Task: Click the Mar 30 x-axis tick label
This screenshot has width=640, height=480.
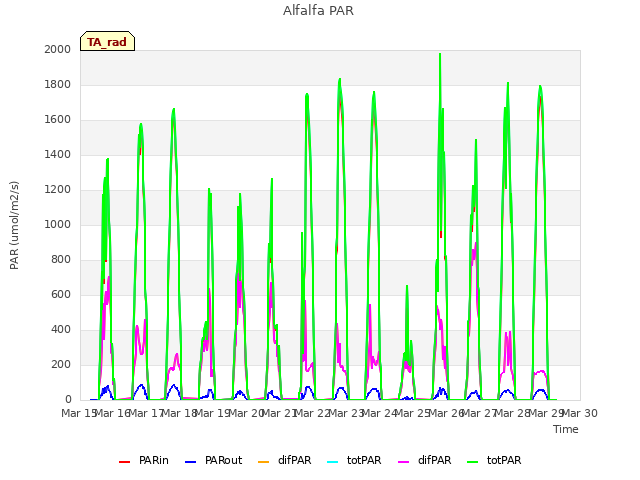Action: click(580, 413)
